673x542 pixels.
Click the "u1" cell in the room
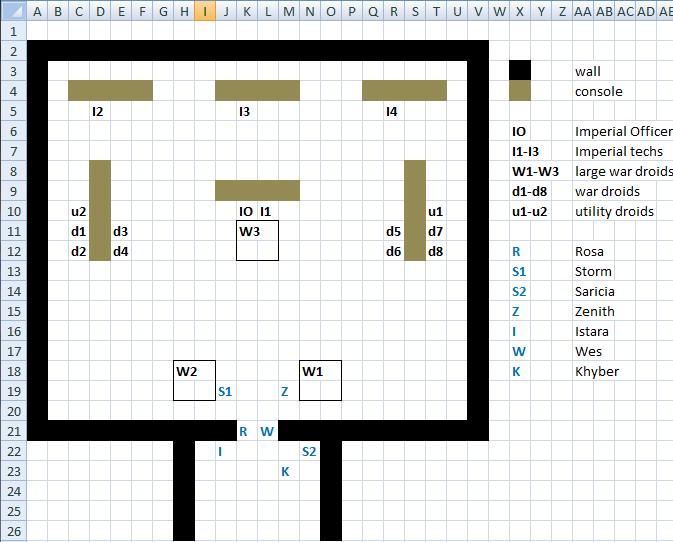pos(436,212)
